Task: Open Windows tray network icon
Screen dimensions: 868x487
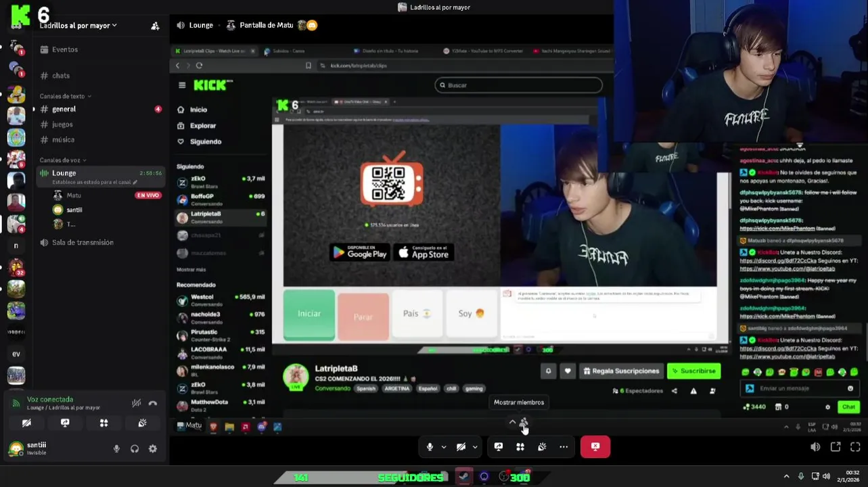Action: point(815,476)
